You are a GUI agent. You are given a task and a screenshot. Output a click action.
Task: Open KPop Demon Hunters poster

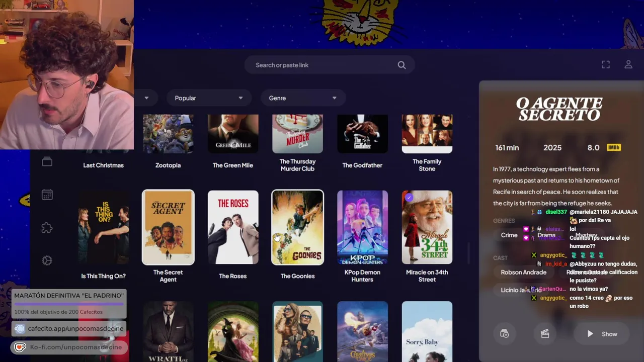click(x=362, y=227)
